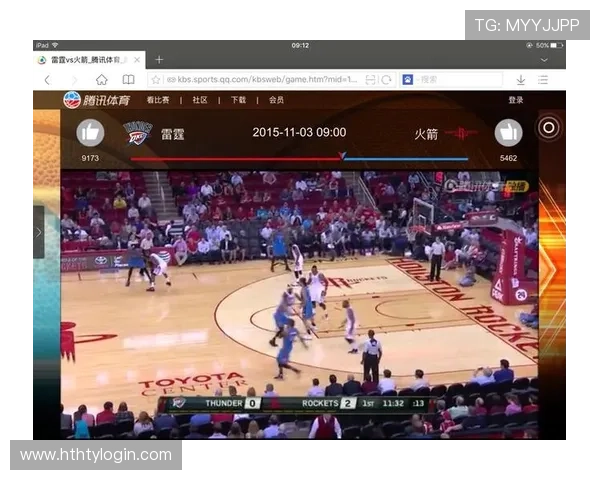Click the 登录 login link
This screenshot has height=480, width=600.
[x=515, y=100]
